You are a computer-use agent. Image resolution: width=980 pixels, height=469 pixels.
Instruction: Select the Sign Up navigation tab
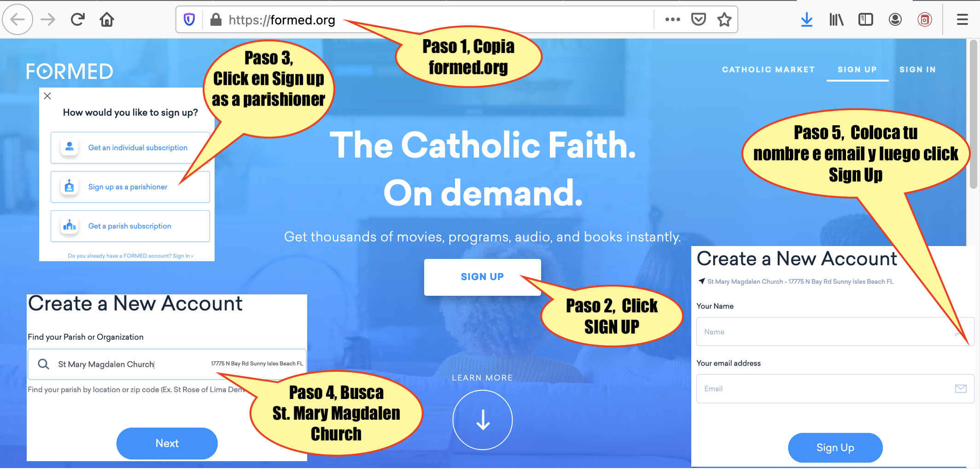pyautogui.click(x=857, y=70)
